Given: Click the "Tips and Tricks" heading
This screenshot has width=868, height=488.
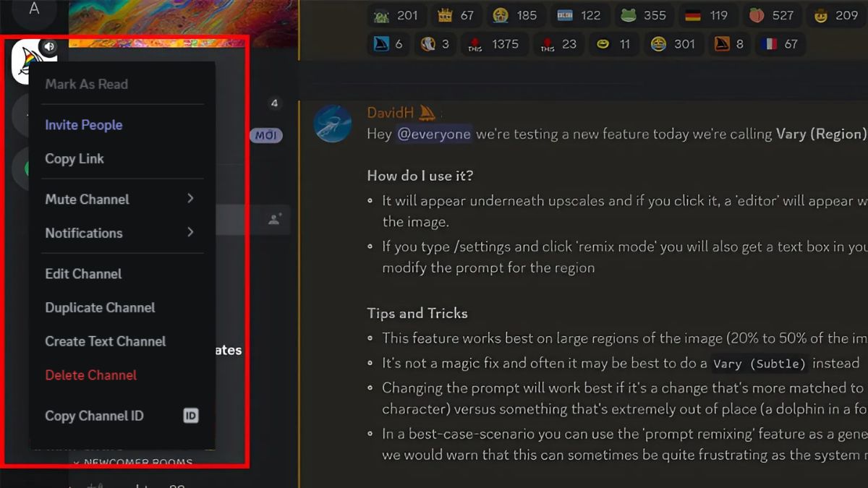Looking at the screenshot, I should (417, 313).
